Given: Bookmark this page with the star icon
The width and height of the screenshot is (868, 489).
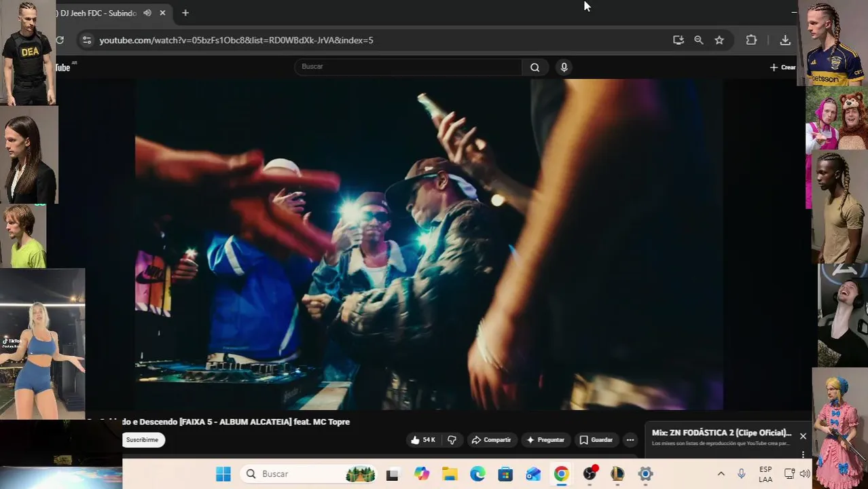Looking at the screenshot, I should (719, 40).
